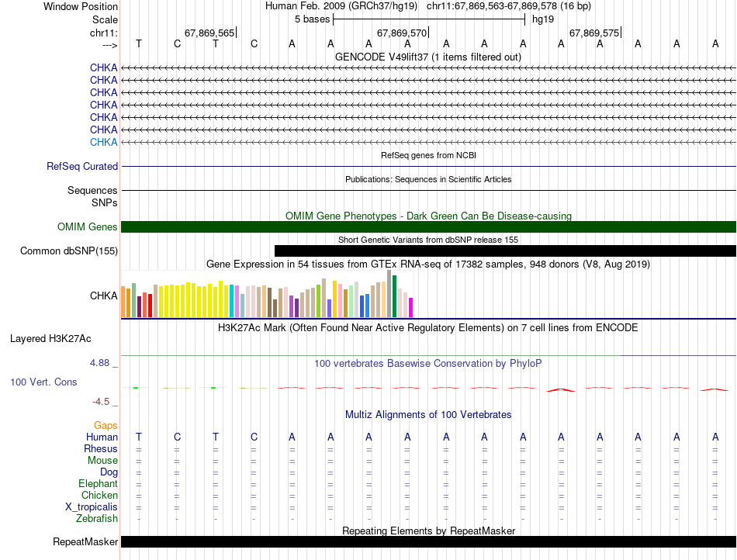Click the X_tropicalis alignment row label

[92, 507]
